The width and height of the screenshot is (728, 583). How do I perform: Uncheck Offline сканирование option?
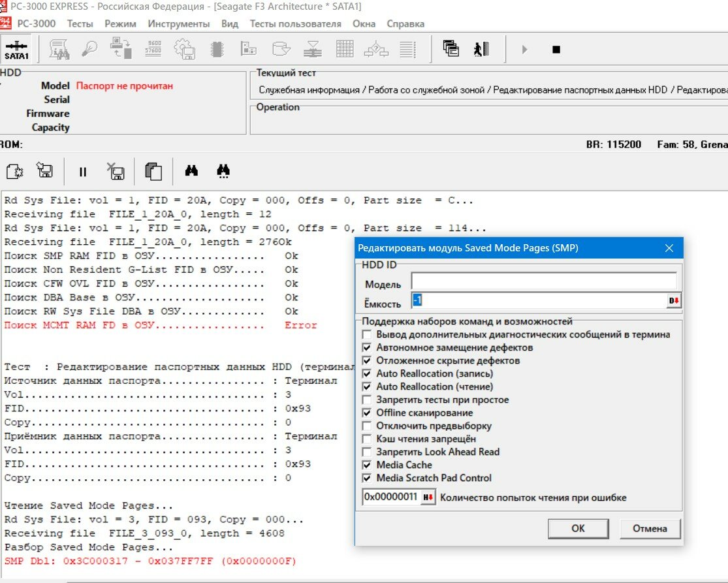pyautogui.click(x=367, y=413)
